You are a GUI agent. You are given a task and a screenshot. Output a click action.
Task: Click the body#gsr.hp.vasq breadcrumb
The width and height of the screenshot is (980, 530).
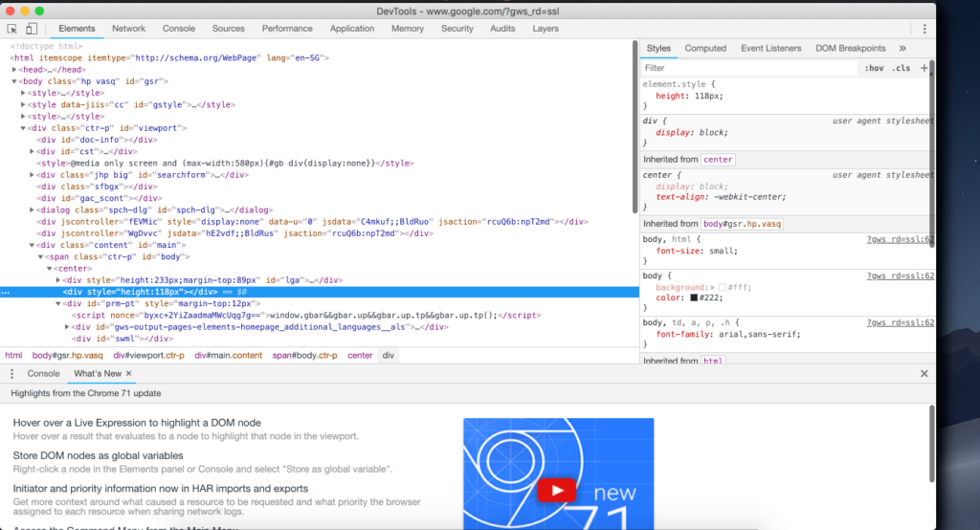pos(68,356)
